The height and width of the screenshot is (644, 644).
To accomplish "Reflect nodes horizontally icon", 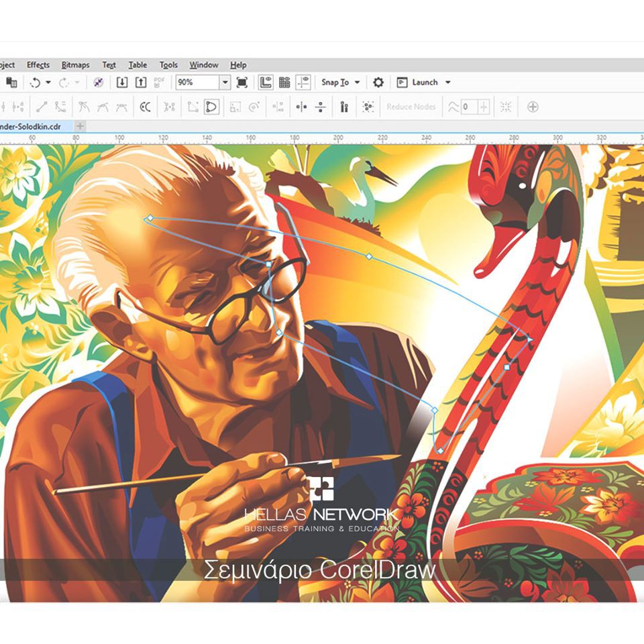I will pos(301,107).
